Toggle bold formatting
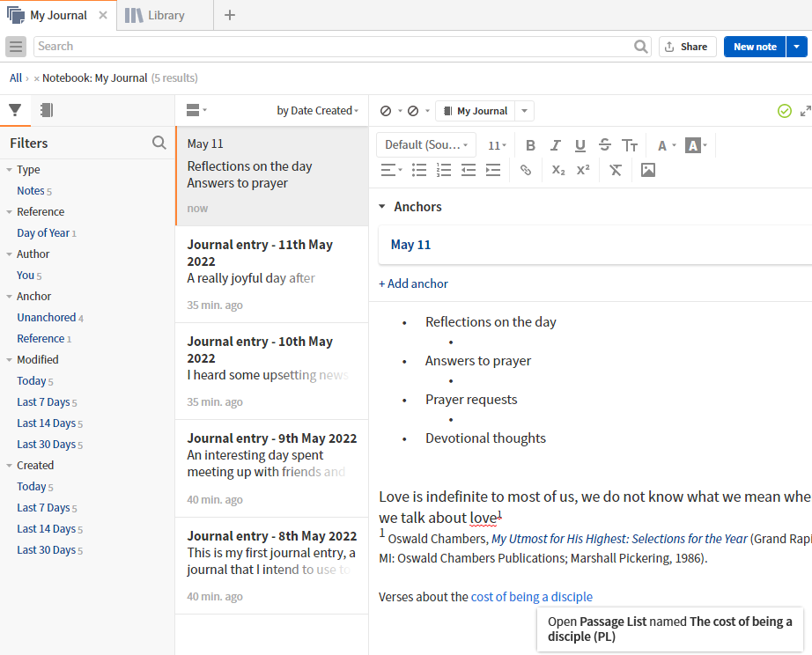Screen dimensions: 812x655 coord(530,145)
